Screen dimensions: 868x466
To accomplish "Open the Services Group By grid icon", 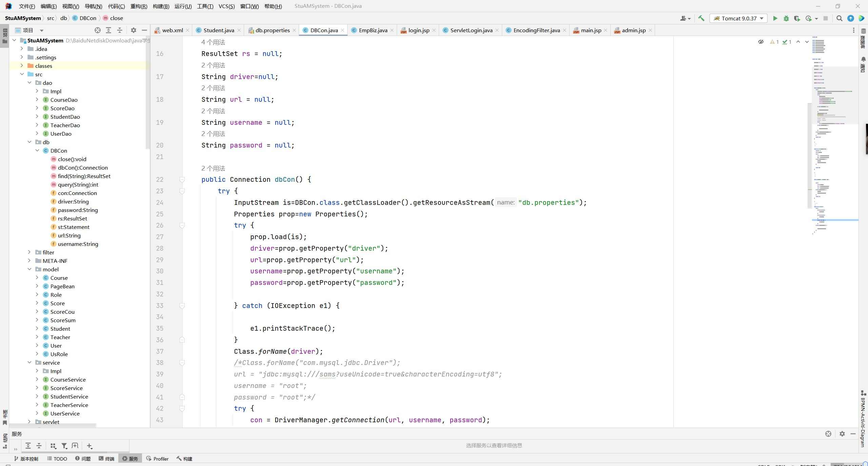I will click(x=53, y=446).
